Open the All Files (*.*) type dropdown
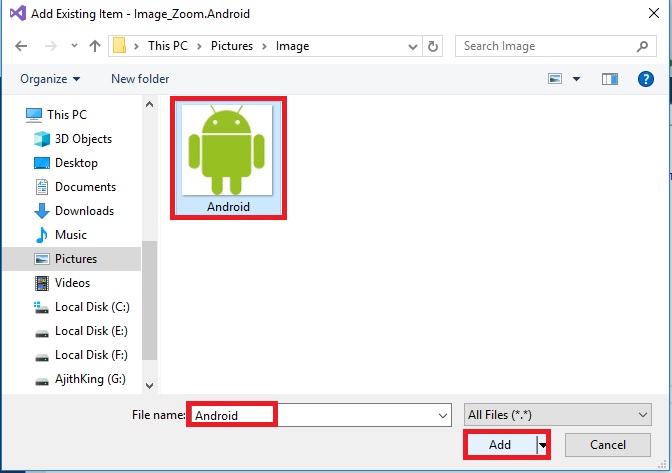The image size is (672, 473). coord(558,415)
